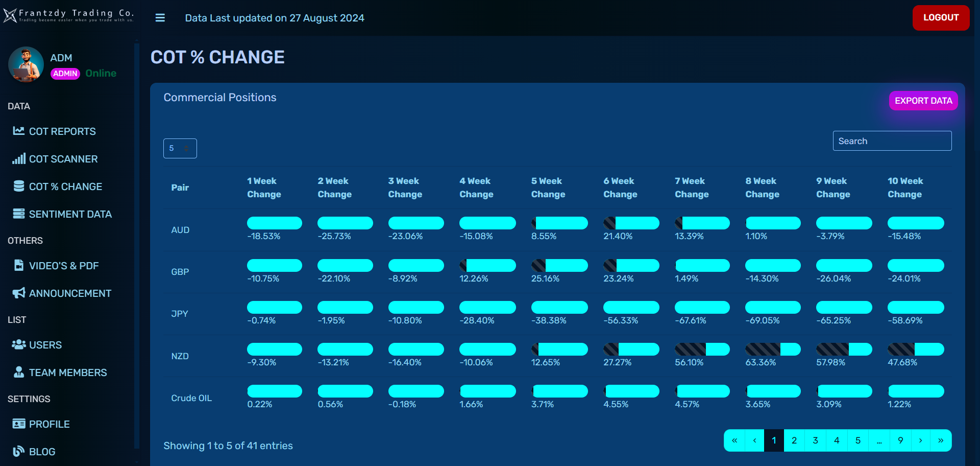
Task: Click the Frantzdy Trading Co. logo
Action: (x=68, y=15)
